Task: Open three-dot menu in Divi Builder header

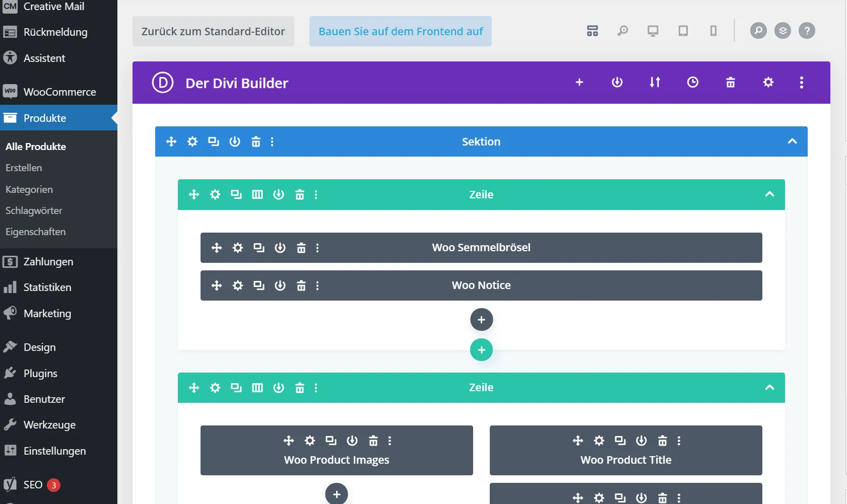Action: coord(802,82)
